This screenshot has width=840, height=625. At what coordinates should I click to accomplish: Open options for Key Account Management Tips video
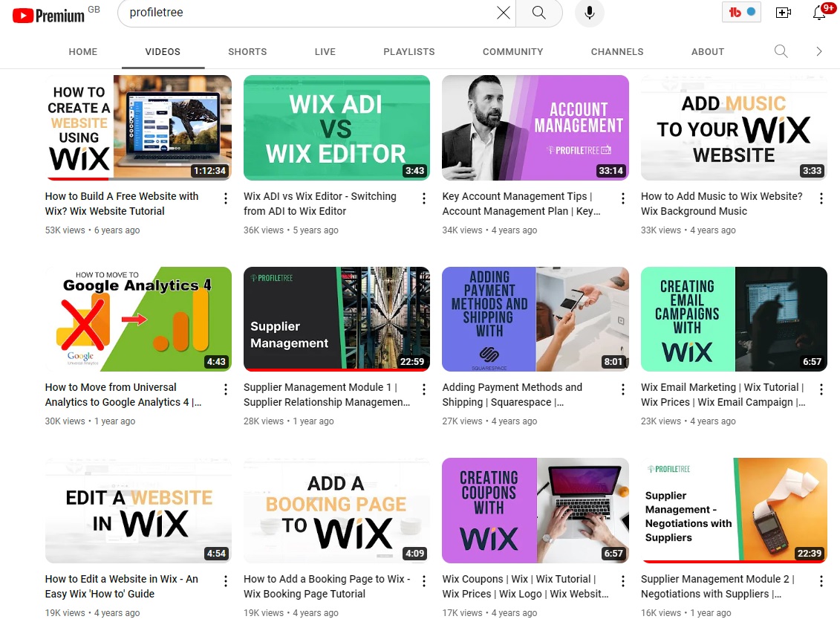click(622, 198)
